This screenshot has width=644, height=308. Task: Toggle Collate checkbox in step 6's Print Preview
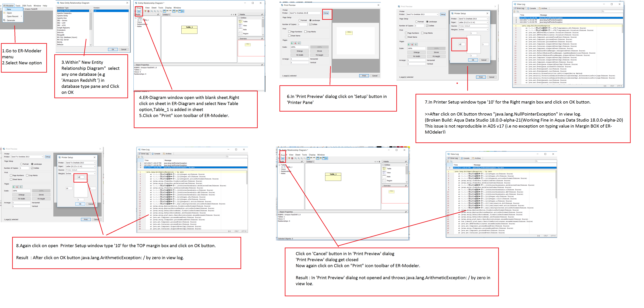click(311, 24)
